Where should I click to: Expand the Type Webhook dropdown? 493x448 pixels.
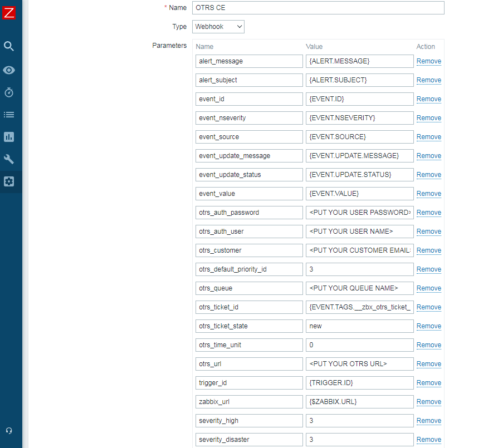(218, 27)
